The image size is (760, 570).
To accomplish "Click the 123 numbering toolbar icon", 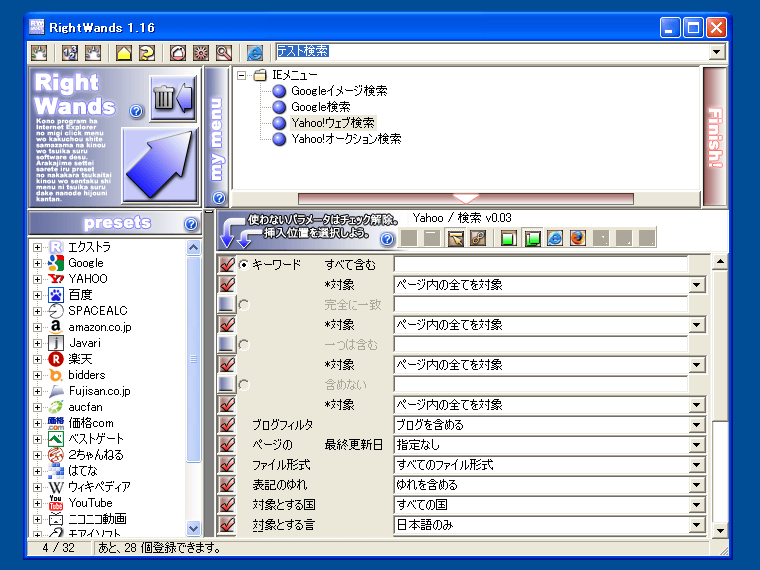I will [70, 52].
